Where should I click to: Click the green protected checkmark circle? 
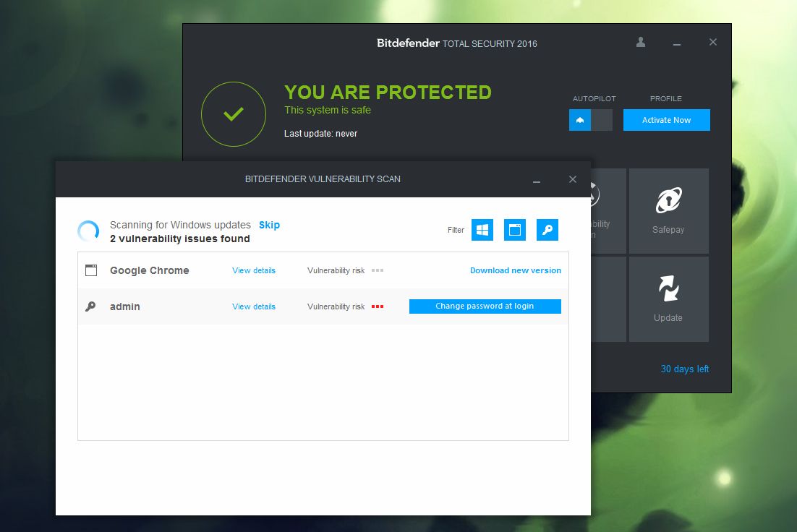tap(234, 114)
